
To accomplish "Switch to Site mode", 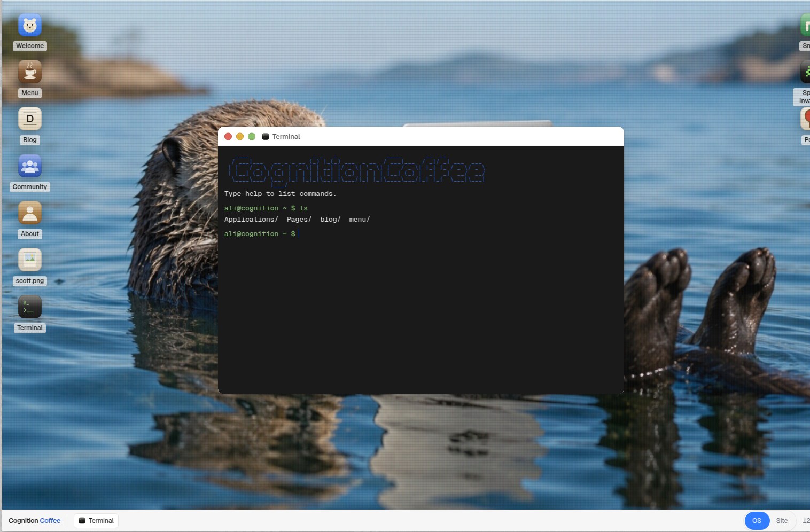I will [x=782, y=521].
